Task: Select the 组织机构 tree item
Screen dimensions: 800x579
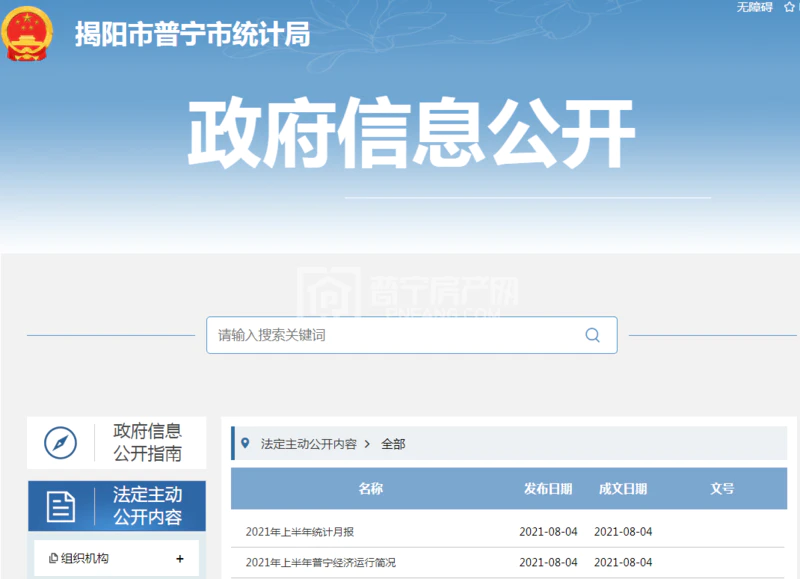Action: tap(85, 559)
